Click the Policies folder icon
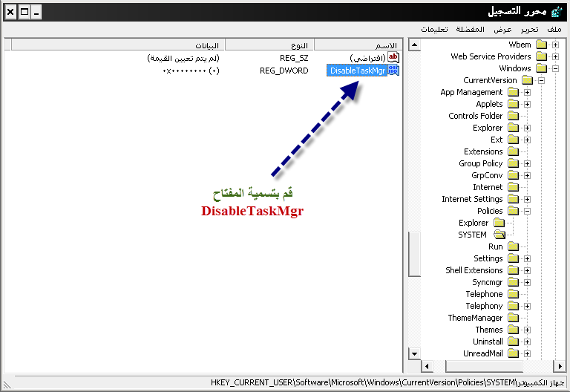Screen dimensions: 570x392 (513, 211)
